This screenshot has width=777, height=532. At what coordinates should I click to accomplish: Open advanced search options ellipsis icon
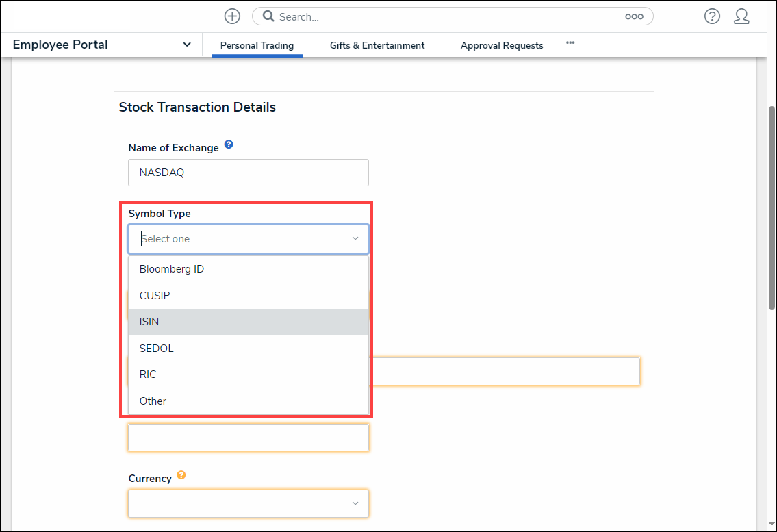634,16
